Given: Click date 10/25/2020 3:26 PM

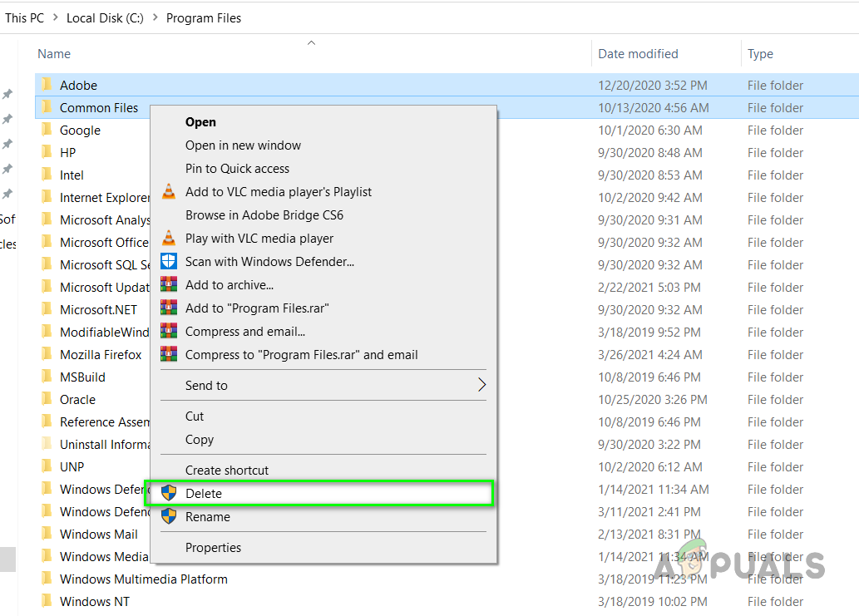Looking at the screenshot, I should point(653,400).
